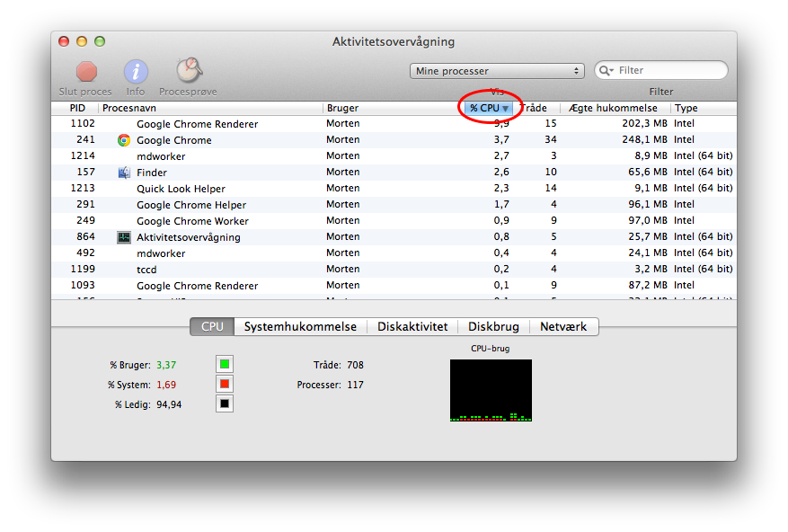Select the Quick Look Helper process
Viewport: 788px width, 532px height.
tap(394, 189)
